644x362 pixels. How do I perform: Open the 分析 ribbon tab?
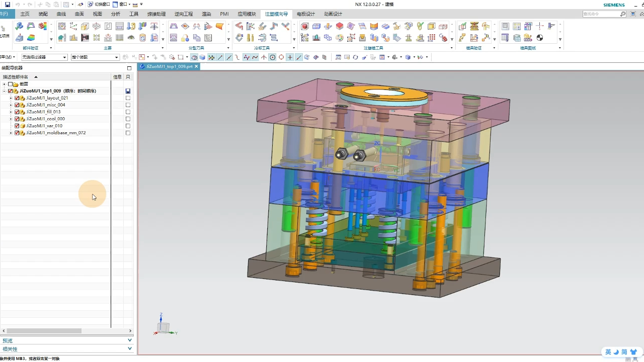[115, 14]
